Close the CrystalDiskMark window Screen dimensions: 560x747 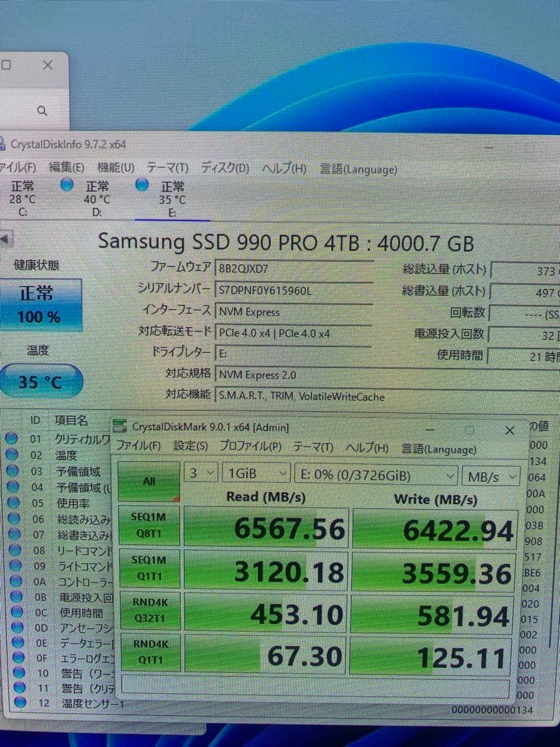[x=509, y=430]
